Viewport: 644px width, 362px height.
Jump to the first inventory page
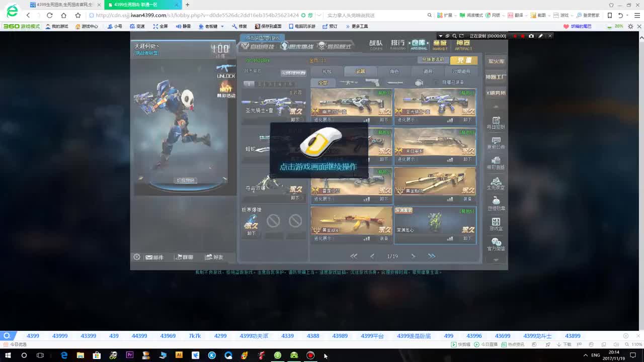tap(354, 256)
